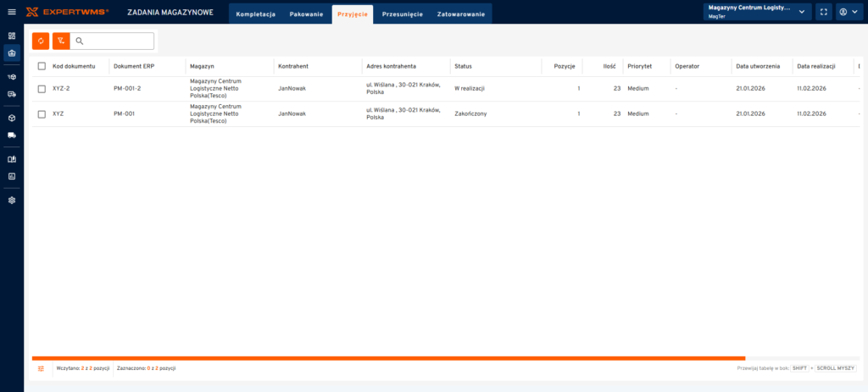Open table column settings icon at bottom-left
Viewport: 868px width, 392px height.
(x=41, y=368)
